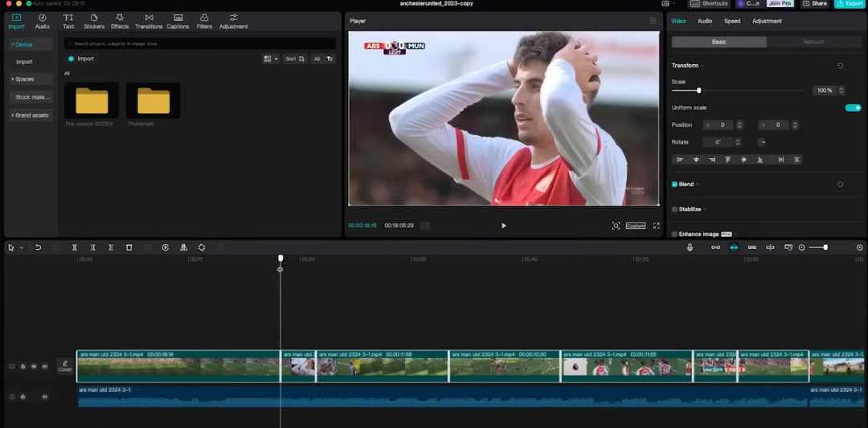Open the Filters tab
868x428 pixels.
point(204,22)
